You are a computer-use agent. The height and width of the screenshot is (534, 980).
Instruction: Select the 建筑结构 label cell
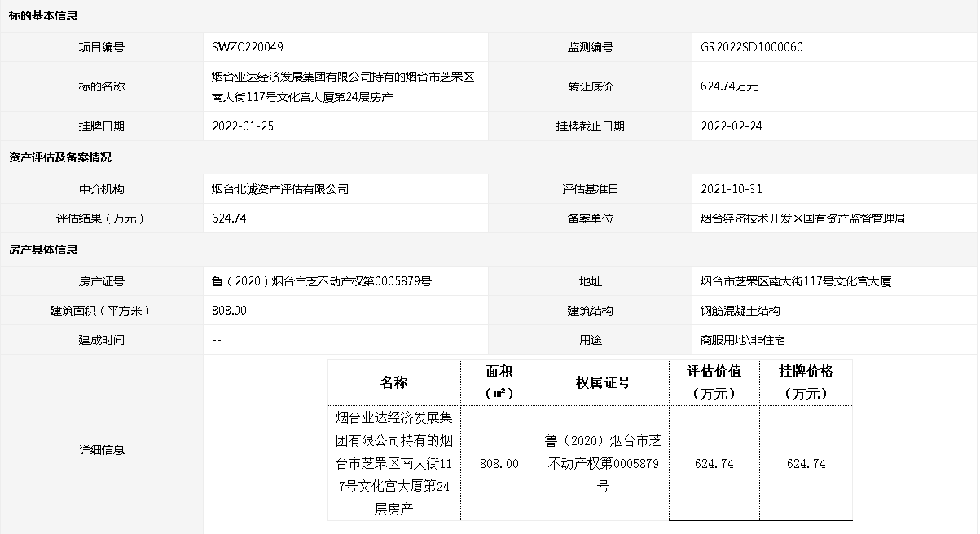591,311
